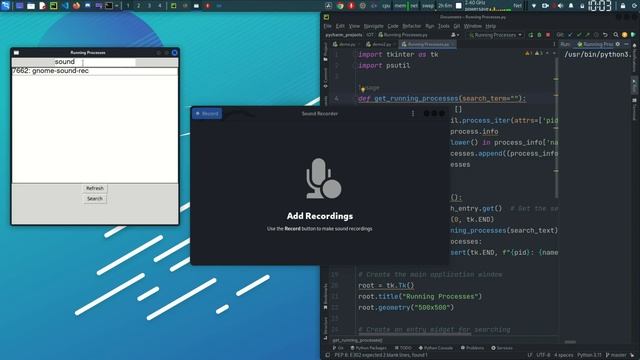The width and height of the screenshot is (640, 360).
Task: Open the Problems tool window
Action: point(472,348)
